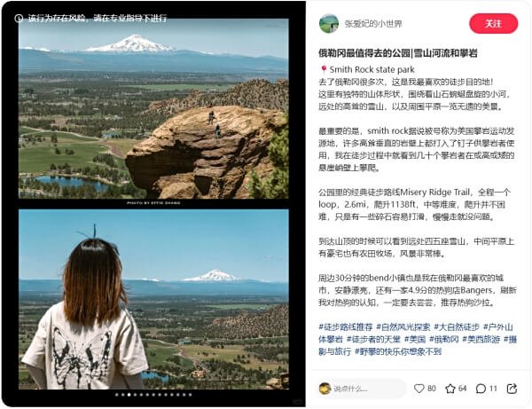Click the star favorite icon
The height and width of the screenshot is (409, 532).
[x=450, y=389]
